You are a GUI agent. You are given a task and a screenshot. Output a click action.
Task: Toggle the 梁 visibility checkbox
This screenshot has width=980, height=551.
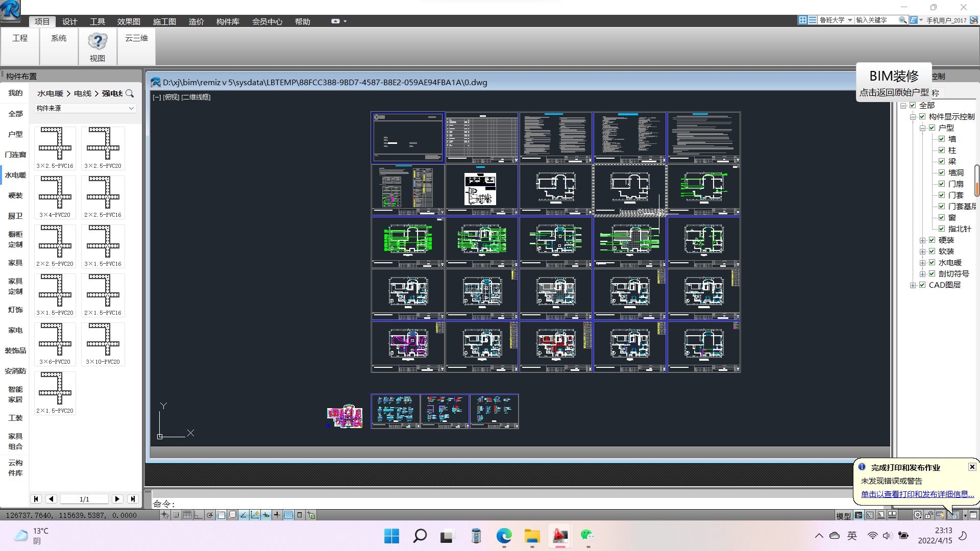pyautogui.click(x=942, y=162)
